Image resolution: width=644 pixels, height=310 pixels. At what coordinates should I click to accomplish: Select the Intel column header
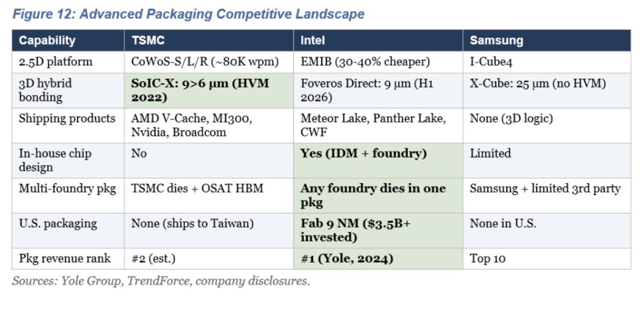(x=313, y=41)
